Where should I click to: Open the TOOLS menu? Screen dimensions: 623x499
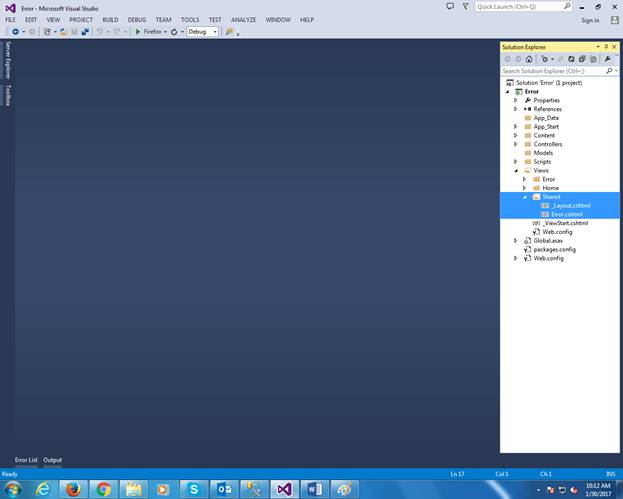(x=190, y=19)
